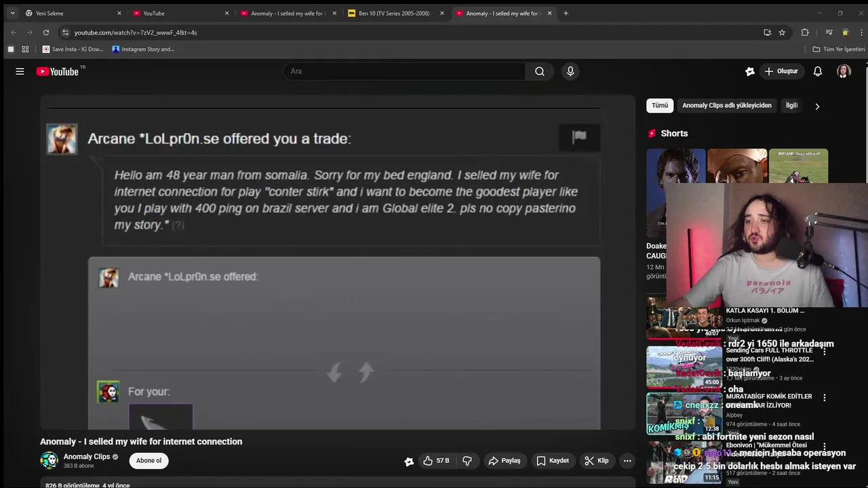Click the video player area
Screen dimensions: 868x488
click(338, 262)
